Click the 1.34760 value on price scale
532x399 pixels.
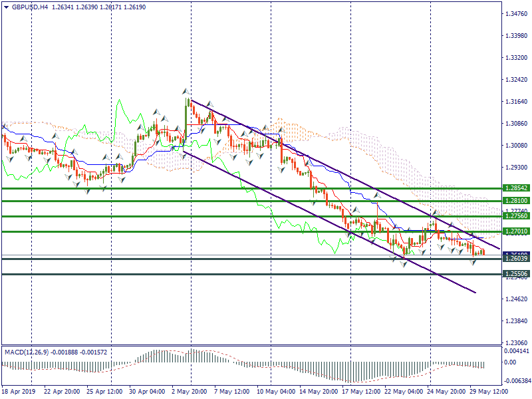515,14
